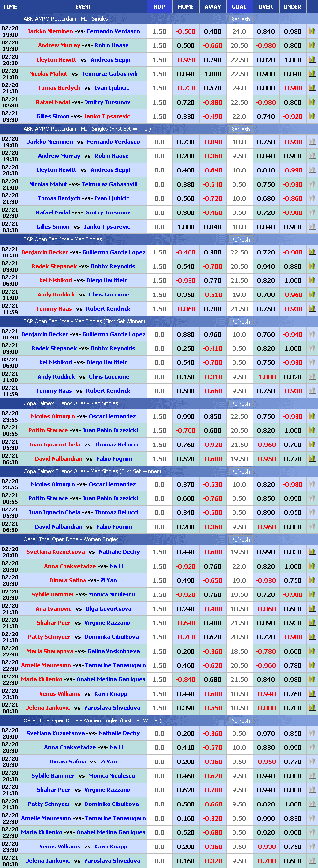This screenshot has height=868, width=318.
Task: Refresh Qatar Total Open Doha Women Singles section
Action: pos(240,540)
